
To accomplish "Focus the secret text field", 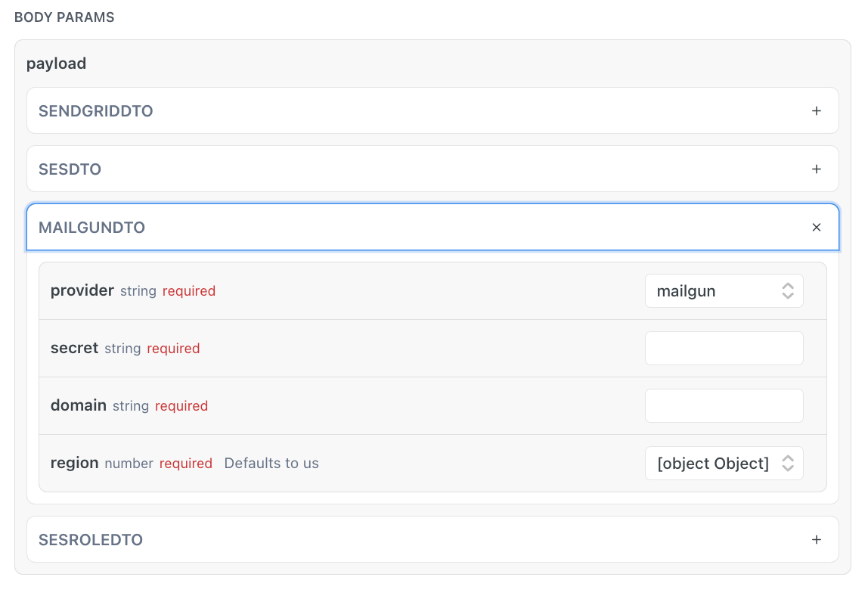I will pyautogui.click(x=724, y=349).
